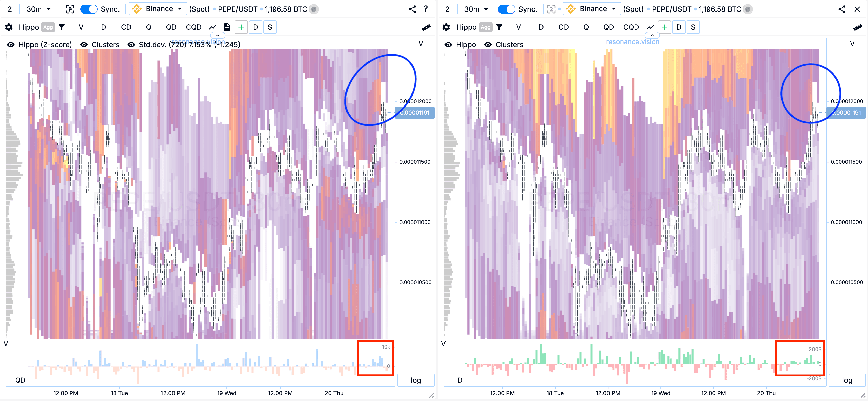
Task: Click resize corner handle of left panel
Action: pyautogui.click(x=431, y=395)
